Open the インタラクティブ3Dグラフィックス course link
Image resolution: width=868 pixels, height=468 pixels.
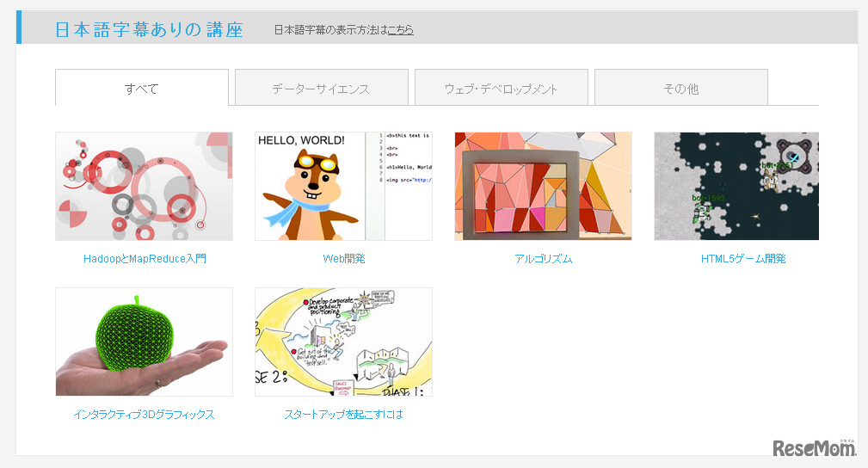(x=144, y=415)
